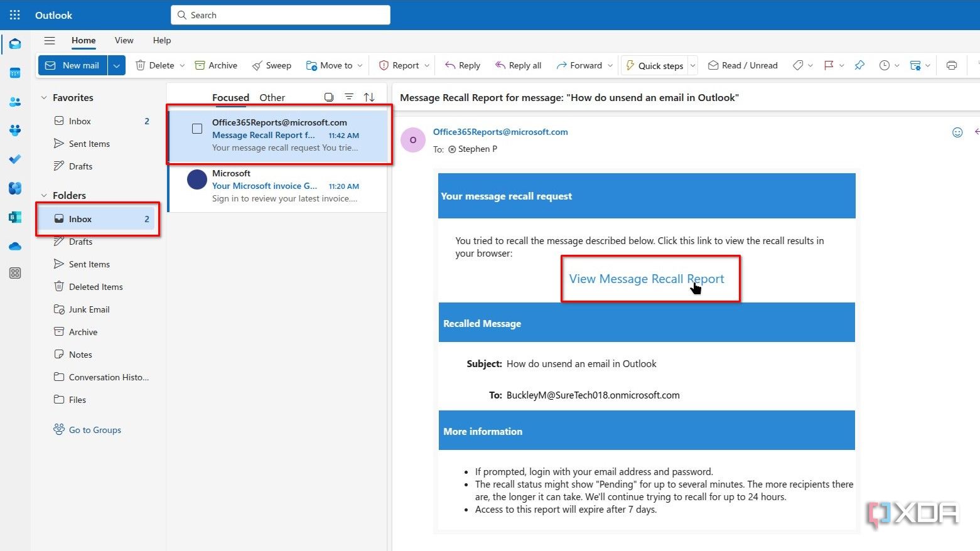The width and height of the screenshot is (980, 551).
Task: Switch to the Other inbox tab
Action: point(272,97)
